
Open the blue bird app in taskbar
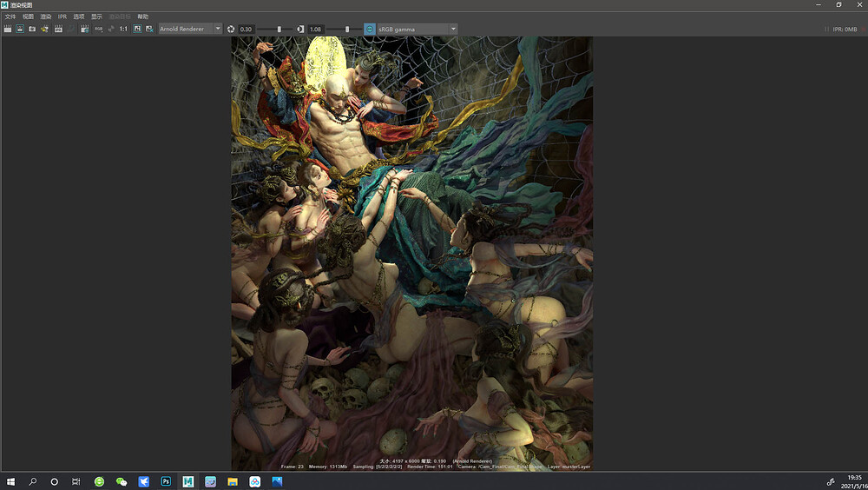(x=143, y=481)
